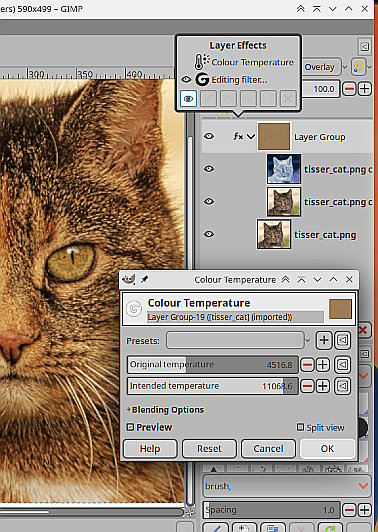
Task: Click the create new brush button
Action: (244, 528)
